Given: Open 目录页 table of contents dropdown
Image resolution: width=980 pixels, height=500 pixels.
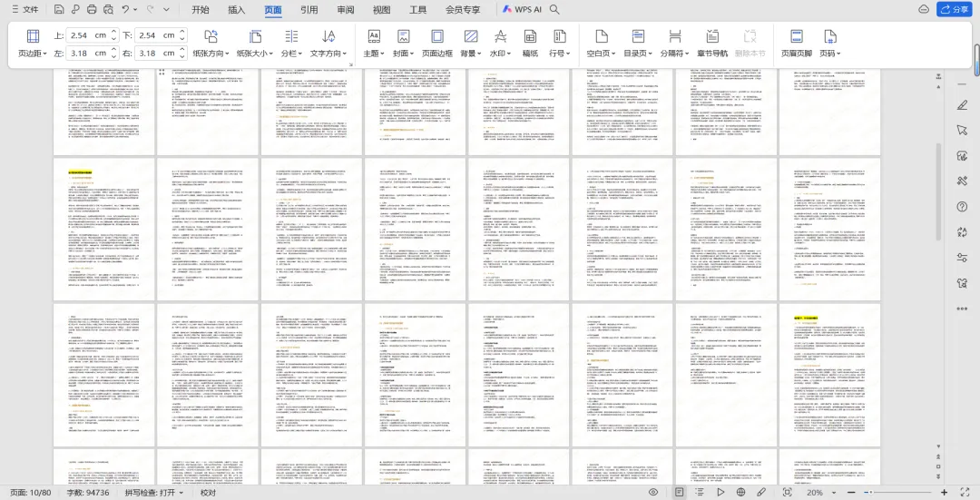Looking at the screenshot, I should (x=638, y=44).
